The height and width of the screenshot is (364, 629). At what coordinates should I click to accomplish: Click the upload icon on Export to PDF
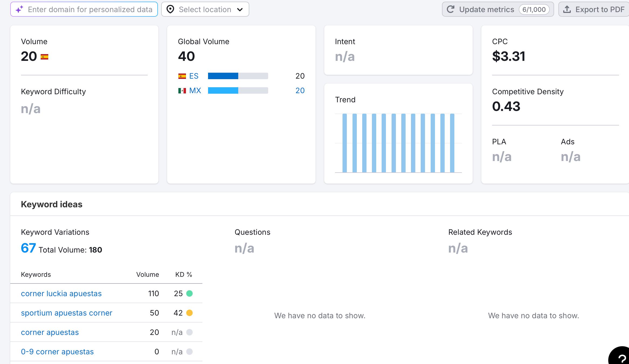pos(567,9)
